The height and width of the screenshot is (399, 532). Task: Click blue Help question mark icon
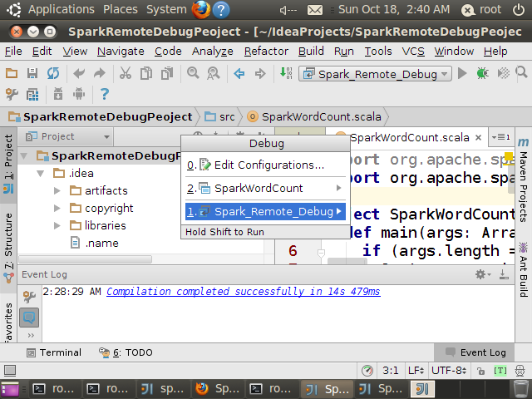[105, 94]
